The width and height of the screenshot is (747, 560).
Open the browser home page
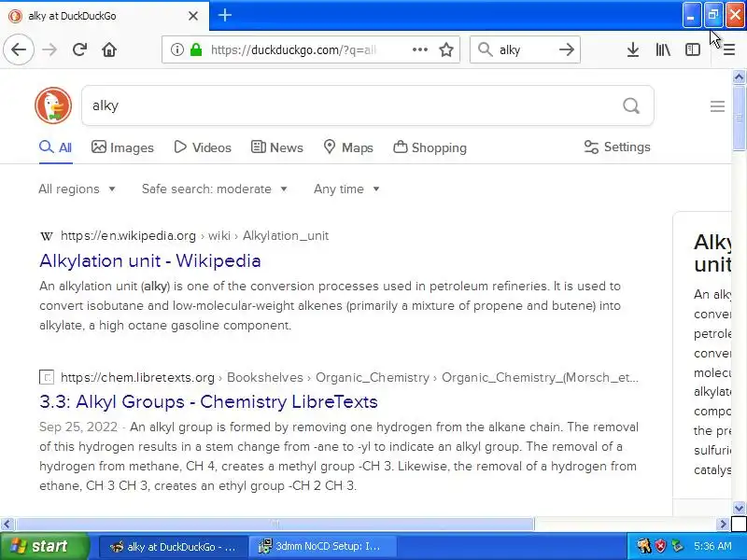[109, 49]
